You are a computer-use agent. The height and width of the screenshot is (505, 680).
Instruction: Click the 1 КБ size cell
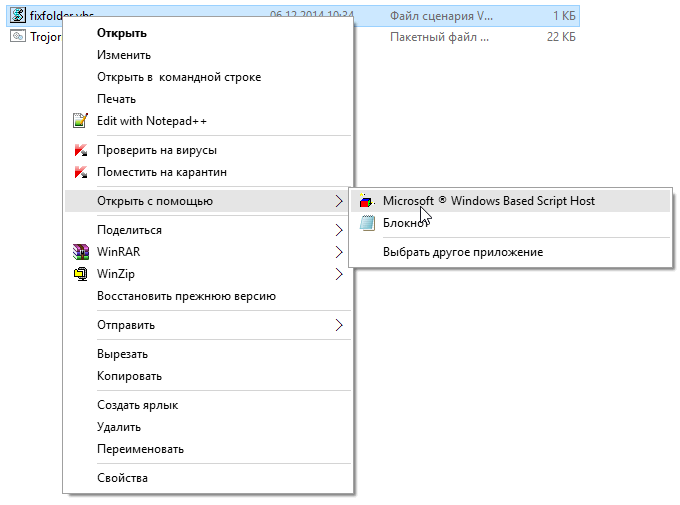click(x=564, y=16)
